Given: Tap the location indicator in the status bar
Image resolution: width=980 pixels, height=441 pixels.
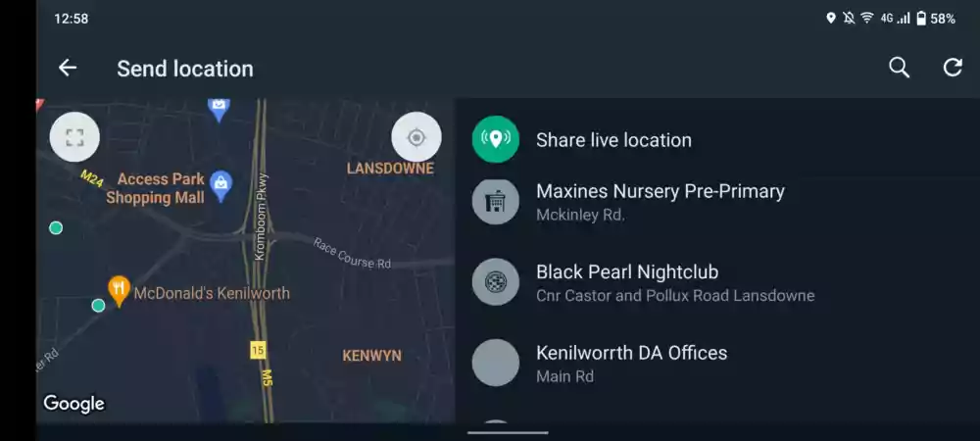Looking at the screenshot, I should tap(831, 18).
